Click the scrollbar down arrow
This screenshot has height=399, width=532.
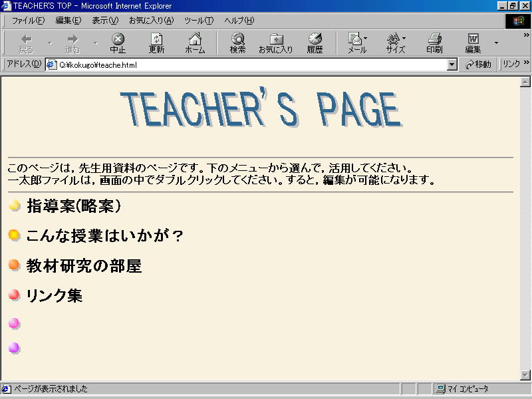click(525, 375)
